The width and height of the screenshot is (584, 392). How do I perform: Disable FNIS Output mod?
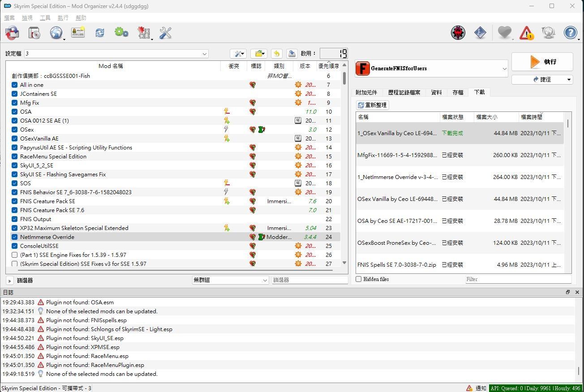pos(14,219)
